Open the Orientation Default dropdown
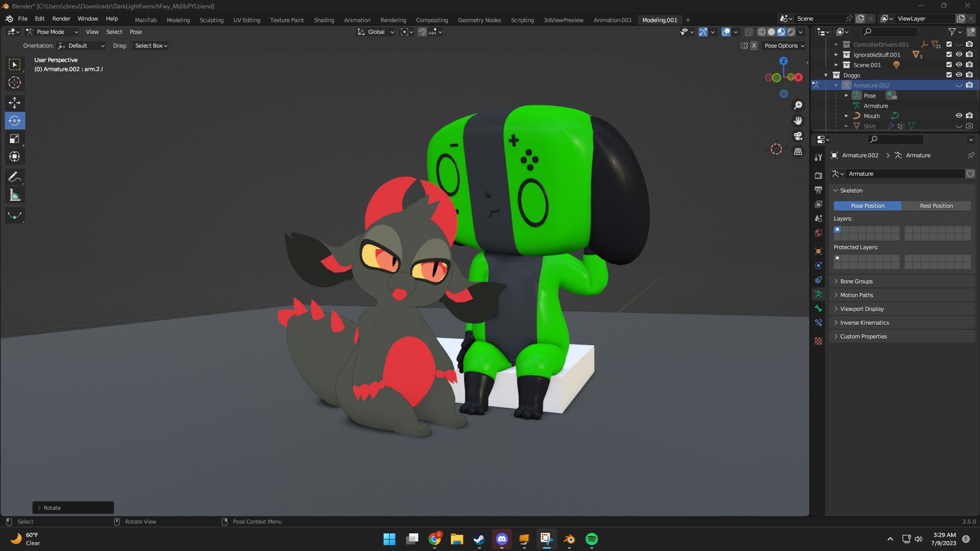This screenshot has height=551, width=980. coord(81,46)
